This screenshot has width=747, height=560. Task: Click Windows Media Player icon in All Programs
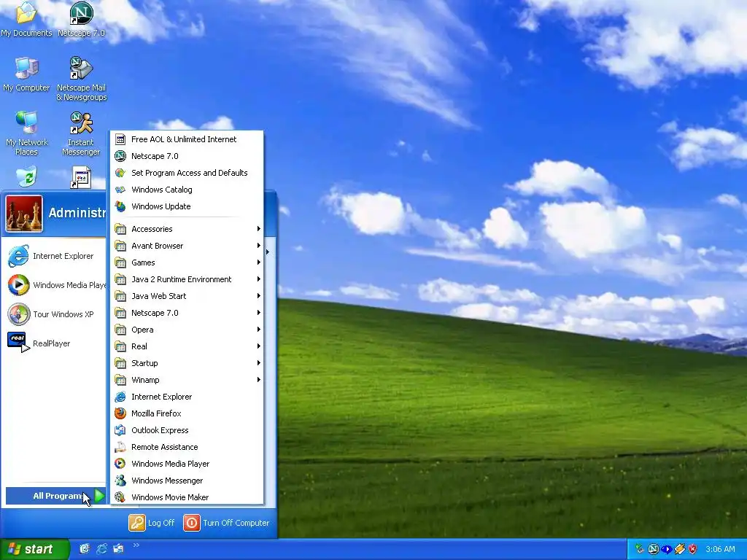coord(120,464)
